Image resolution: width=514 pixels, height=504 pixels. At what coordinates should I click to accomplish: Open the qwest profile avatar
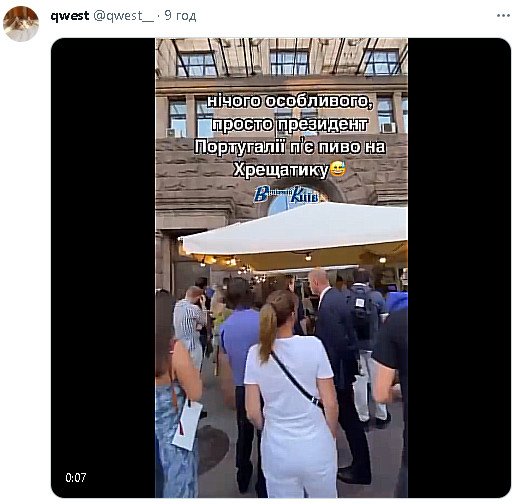point(21,24)
